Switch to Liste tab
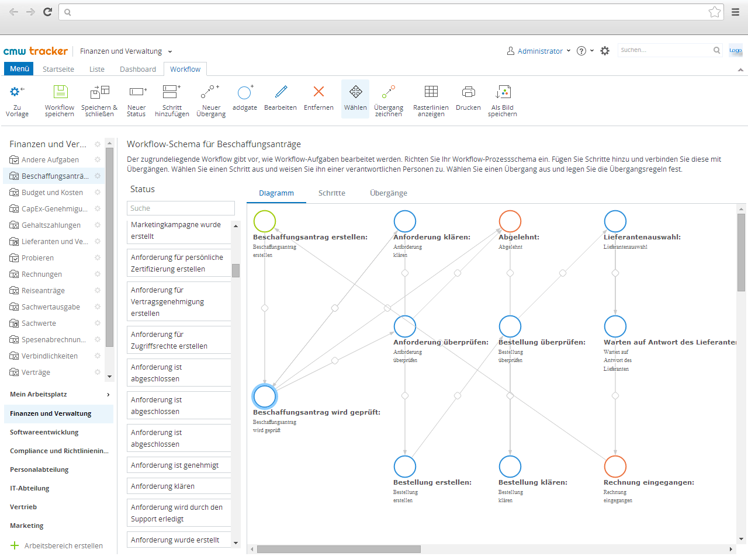748x560 pixels. pos(97,69)
